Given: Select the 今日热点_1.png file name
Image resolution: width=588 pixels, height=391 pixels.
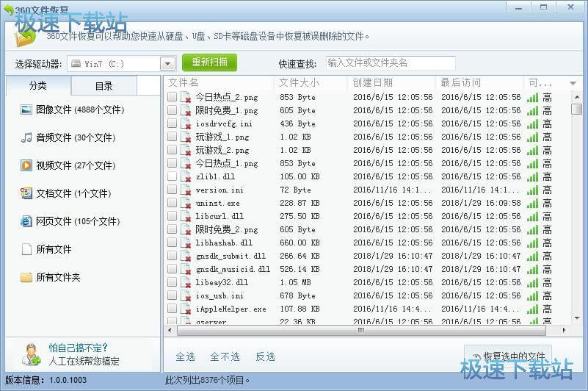Looking at the screenshot, I should pyautogui.click(x=227, y=163).
